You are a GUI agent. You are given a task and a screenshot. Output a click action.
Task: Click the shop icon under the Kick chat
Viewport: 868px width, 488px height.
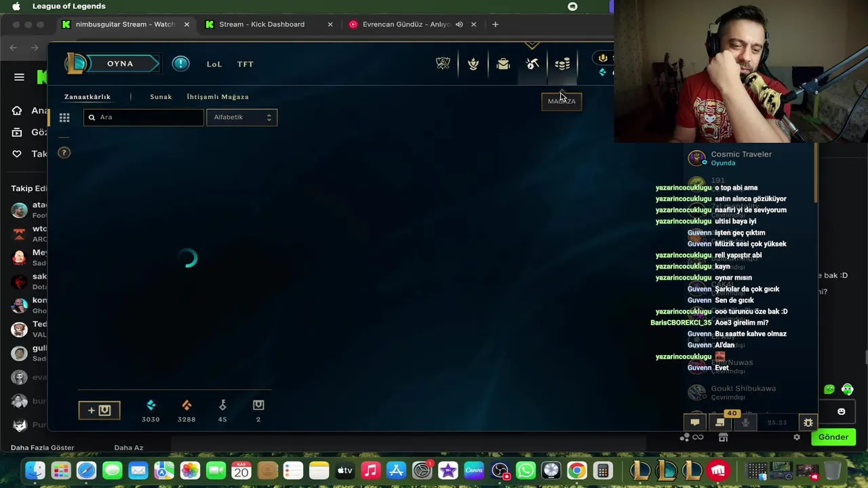tap(723, 438)
